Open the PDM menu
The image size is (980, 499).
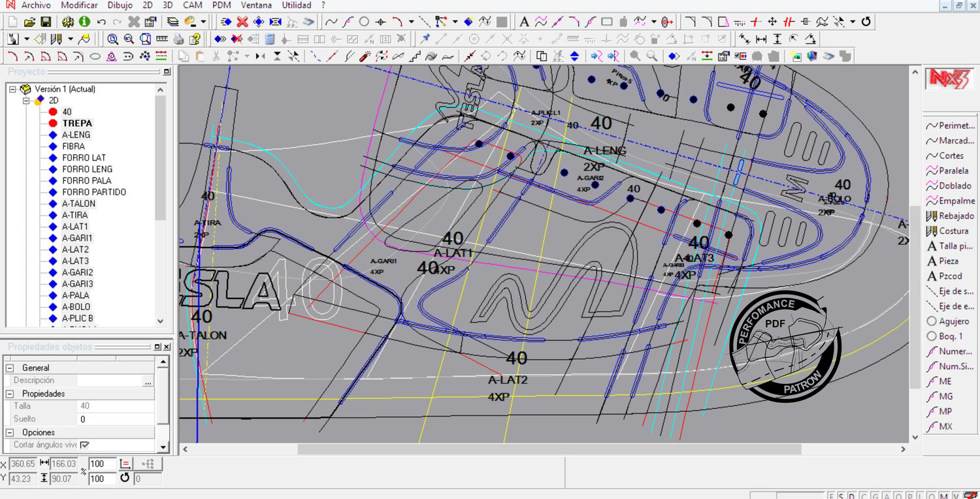[221, 5]
